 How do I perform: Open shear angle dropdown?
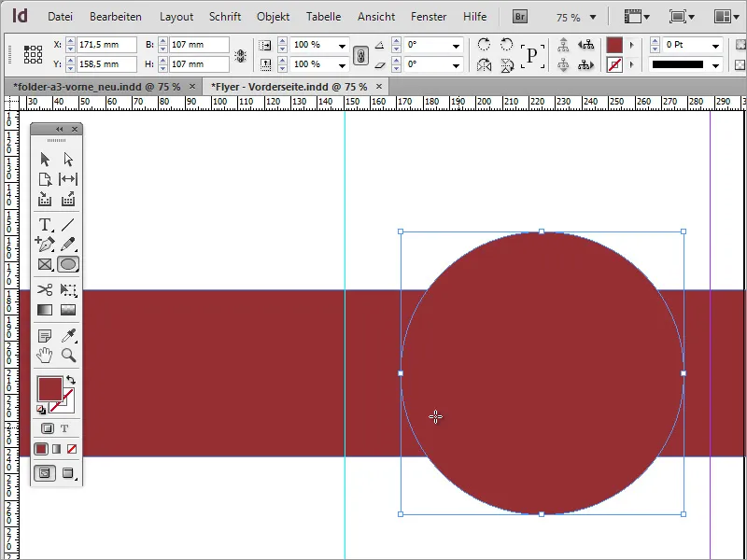(456, 65)
